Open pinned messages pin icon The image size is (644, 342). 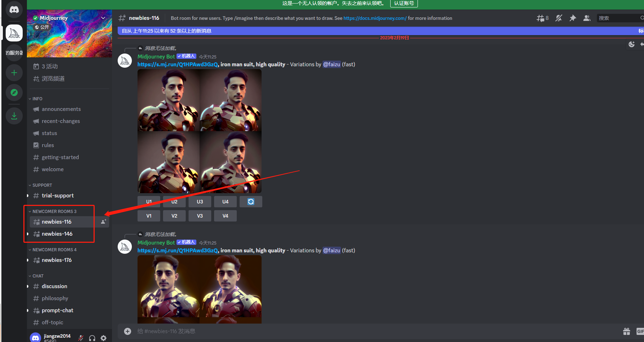click(573, 18)
